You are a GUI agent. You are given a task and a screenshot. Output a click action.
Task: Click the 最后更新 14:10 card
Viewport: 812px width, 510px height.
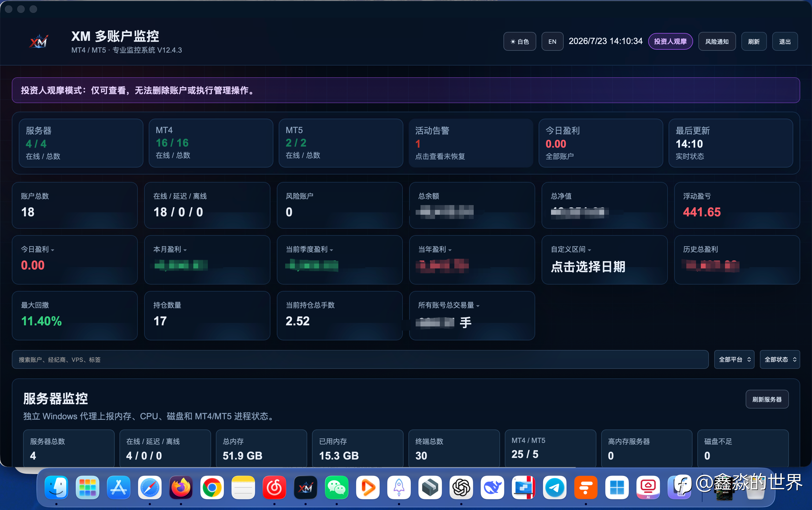pyautogui.click(x=731, y=143)
